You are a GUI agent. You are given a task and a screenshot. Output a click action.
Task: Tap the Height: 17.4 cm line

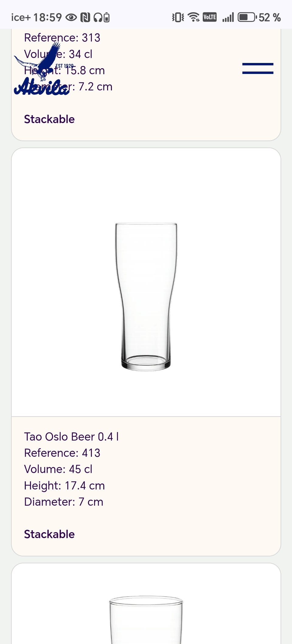[x=64, y=486]
